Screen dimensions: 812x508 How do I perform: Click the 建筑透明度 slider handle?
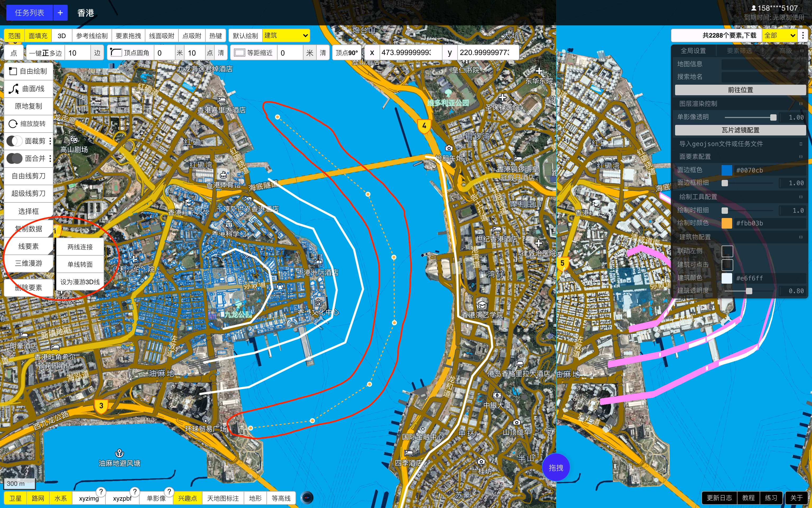click(749, 291)
